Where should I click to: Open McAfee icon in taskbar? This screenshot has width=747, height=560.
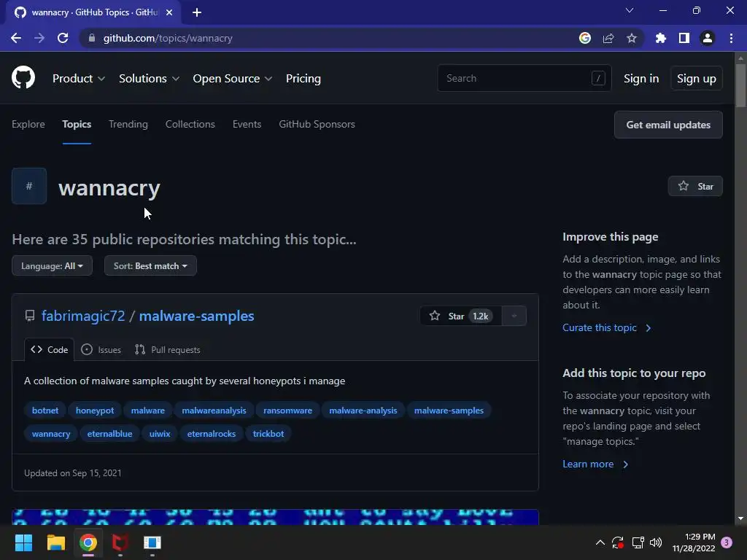[x=120, y=542]
